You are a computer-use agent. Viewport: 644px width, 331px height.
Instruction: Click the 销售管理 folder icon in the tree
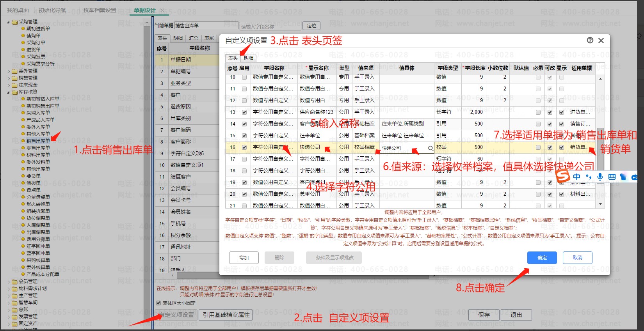(x=14, y=78)
